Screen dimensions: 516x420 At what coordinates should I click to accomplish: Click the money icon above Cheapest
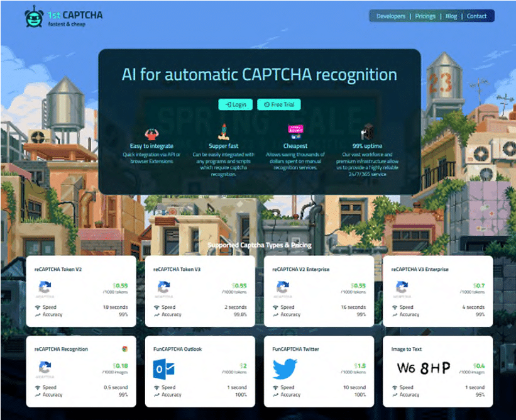(x=295, y=131)
